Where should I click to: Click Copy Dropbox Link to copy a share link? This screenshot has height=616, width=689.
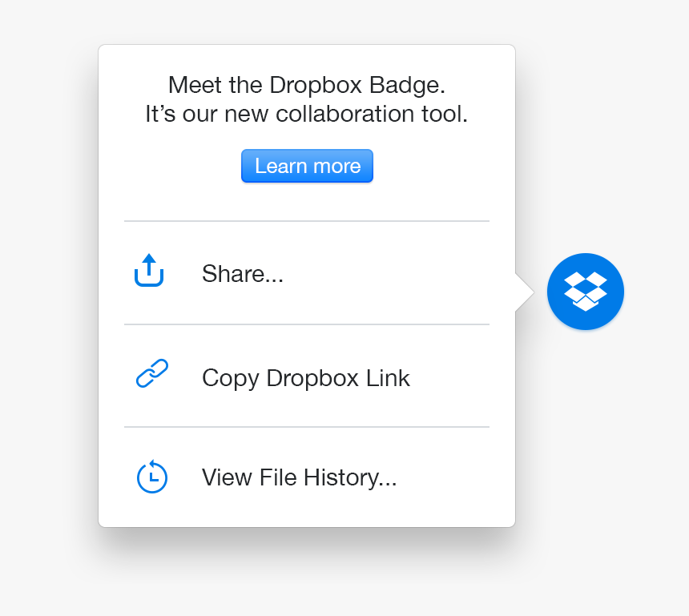click(305, 377)
